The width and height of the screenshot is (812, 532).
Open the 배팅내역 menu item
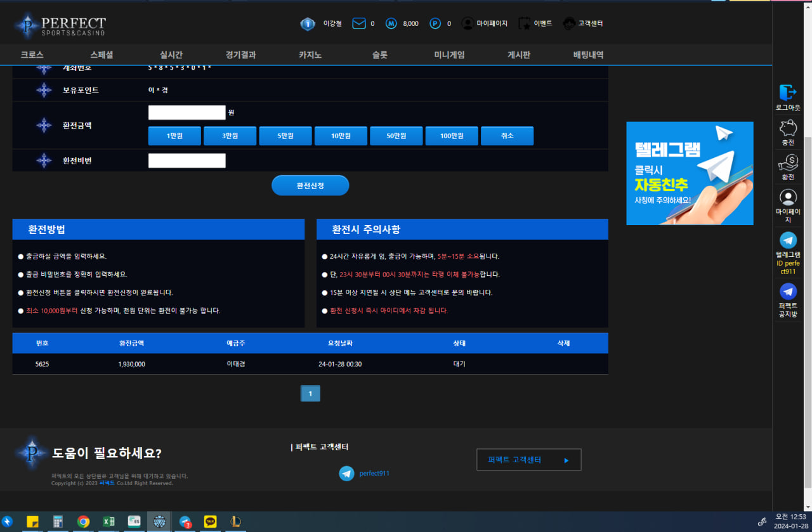(x=588, y=55)
